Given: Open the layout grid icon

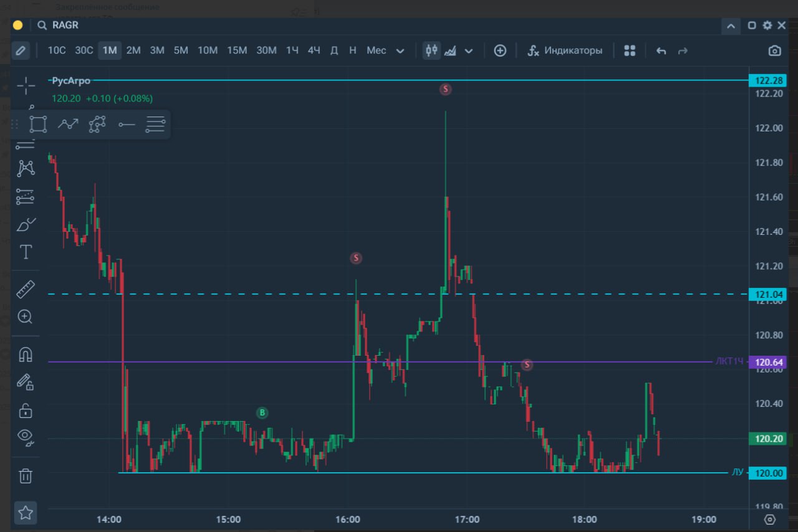Looking at the screenshot, I should (630, 50).
